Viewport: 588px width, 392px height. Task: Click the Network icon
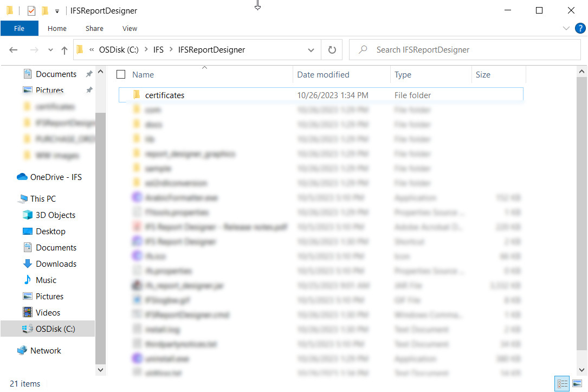coord(22,350)
